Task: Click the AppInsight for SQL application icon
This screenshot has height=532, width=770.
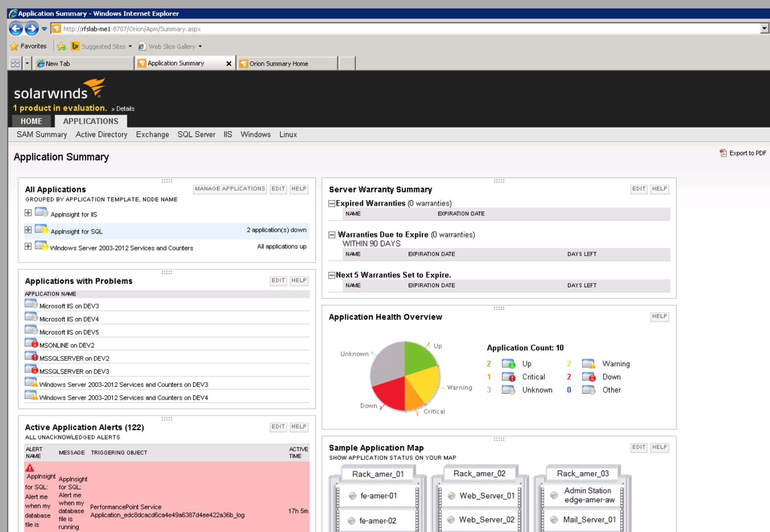Action: tap(42, 229)
